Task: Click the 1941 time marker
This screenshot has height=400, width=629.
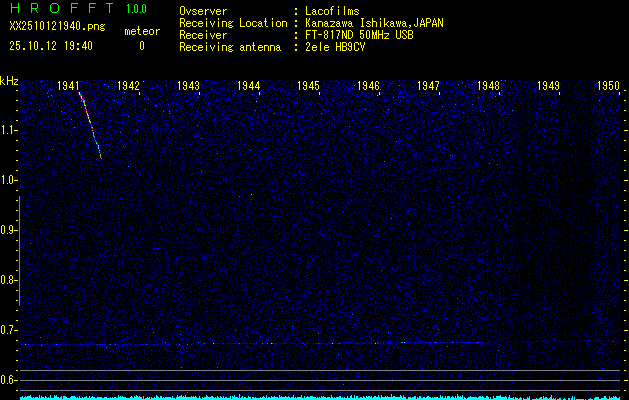Action: pos(70,86)
